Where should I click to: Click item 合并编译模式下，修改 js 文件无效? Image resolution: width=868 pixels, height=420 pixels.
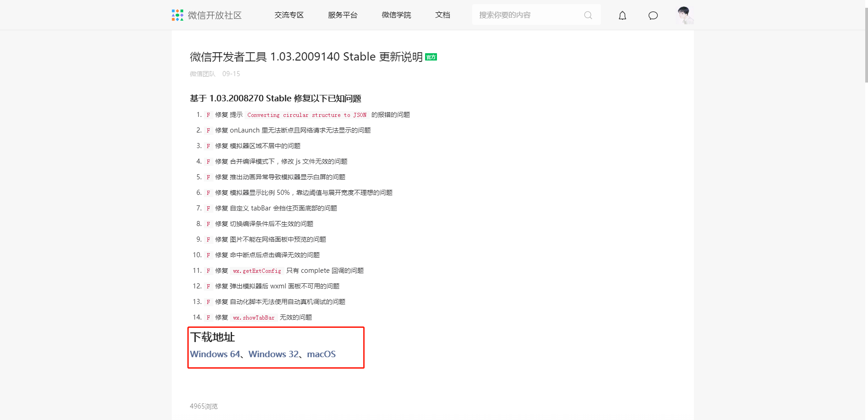(281, 161)
